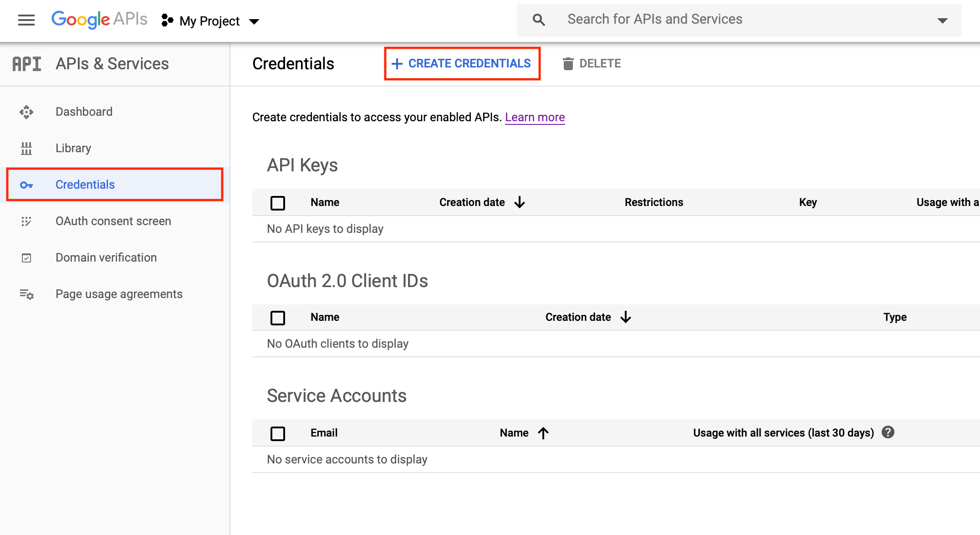980x535 pixels.
Task: Go to OAuth consent screen page
Action: pyautogui.click(x=113, y=221)
